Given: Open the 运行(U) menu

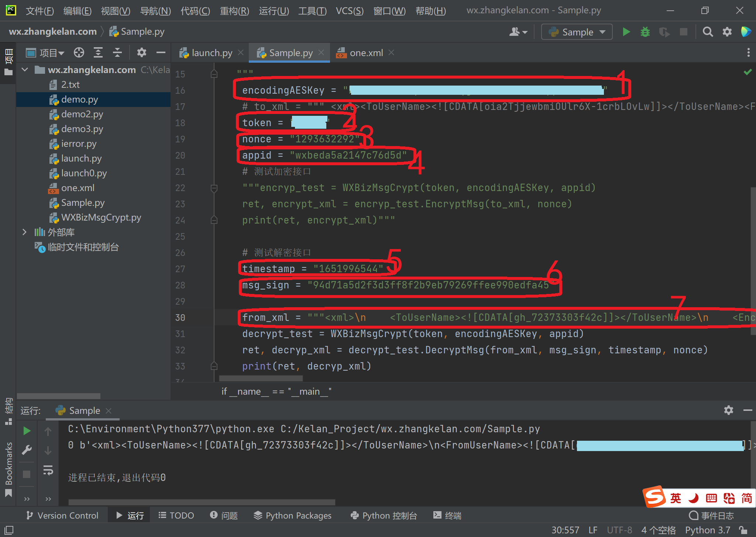Looking at the screenshot, I should click(x=274, y=11).
